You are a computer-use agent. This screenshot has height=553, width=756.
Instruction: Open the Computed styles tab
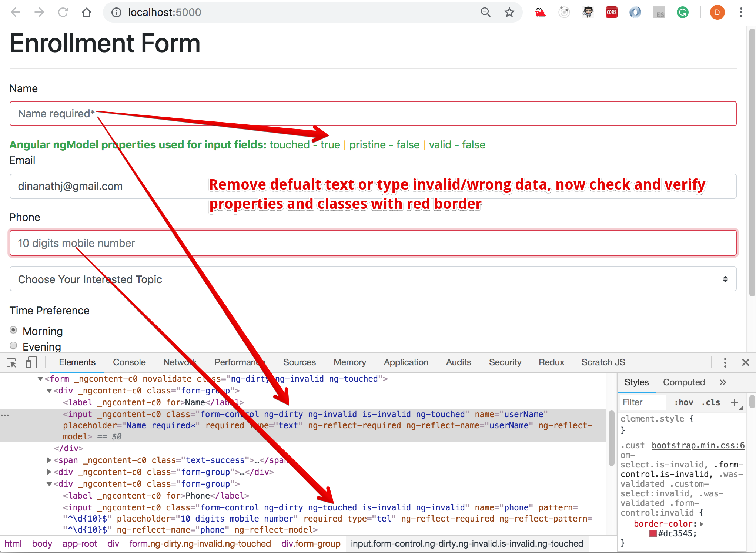pos(683,382)
